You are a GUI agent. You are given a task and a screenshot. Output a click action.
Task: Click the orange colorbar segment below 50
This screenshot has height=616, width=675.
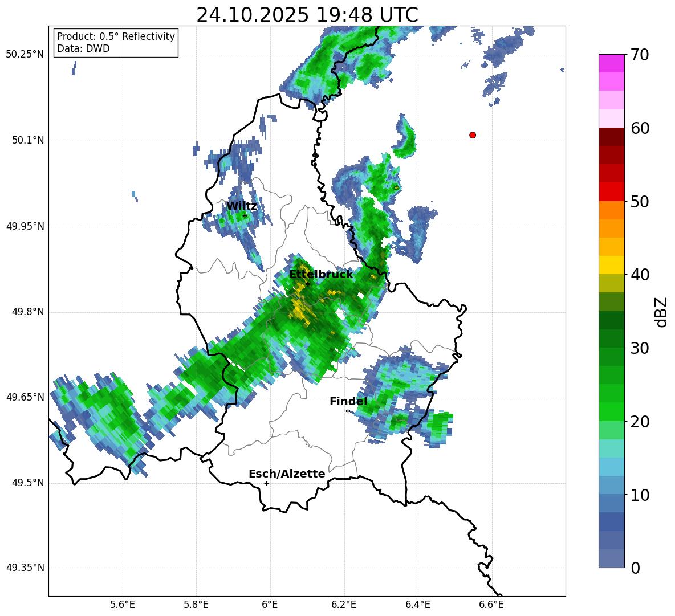coord(611,210)
